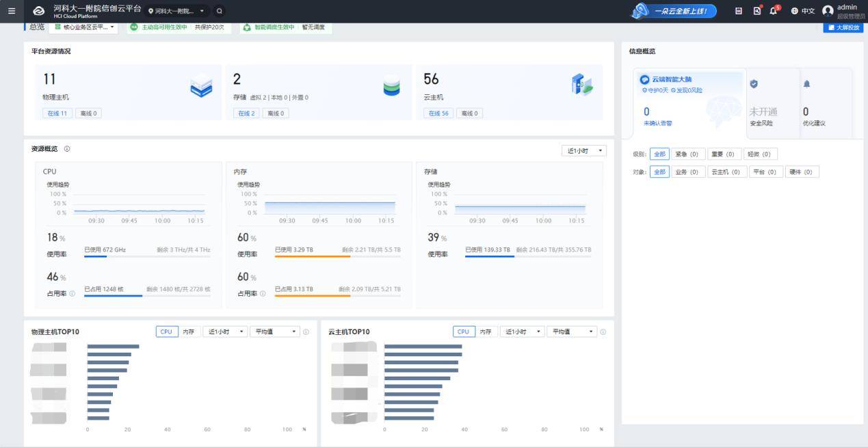Click the 大屏投放 button
This screenshot has width=868, height=447.
pos(843,27)
